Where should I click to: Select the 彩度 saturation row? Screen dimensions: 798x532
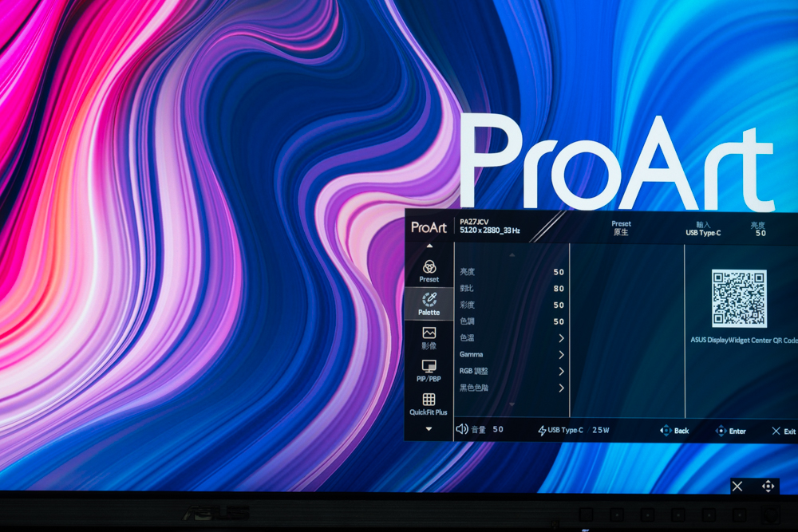point(512,305)
